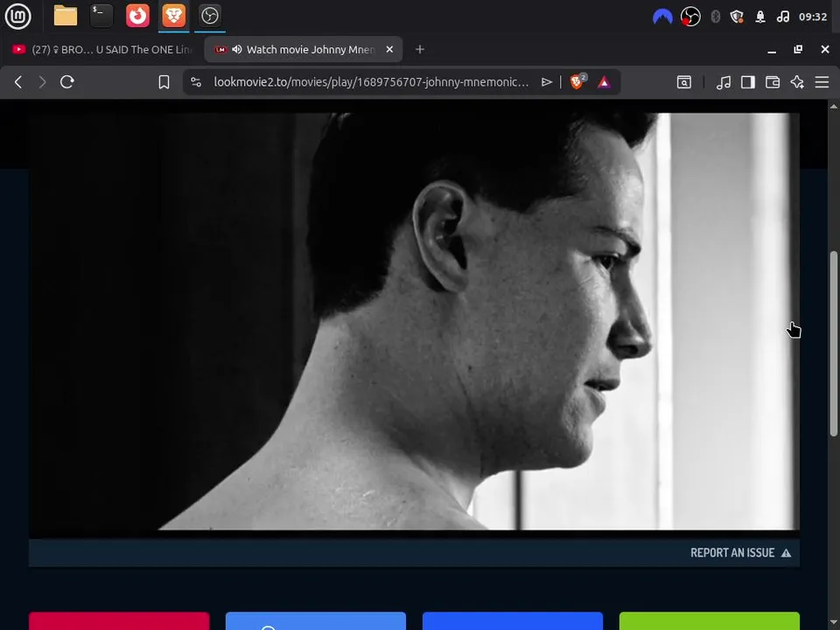The height and width of the screenshot is (630, 840).
Task: Reload the lookmovie2 page
Action: pyautogui.click(x=67, y=82)
